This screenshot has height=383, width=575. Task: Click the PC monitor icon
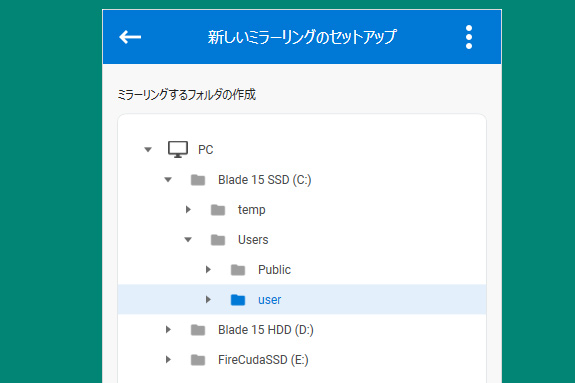click(178, 150)
